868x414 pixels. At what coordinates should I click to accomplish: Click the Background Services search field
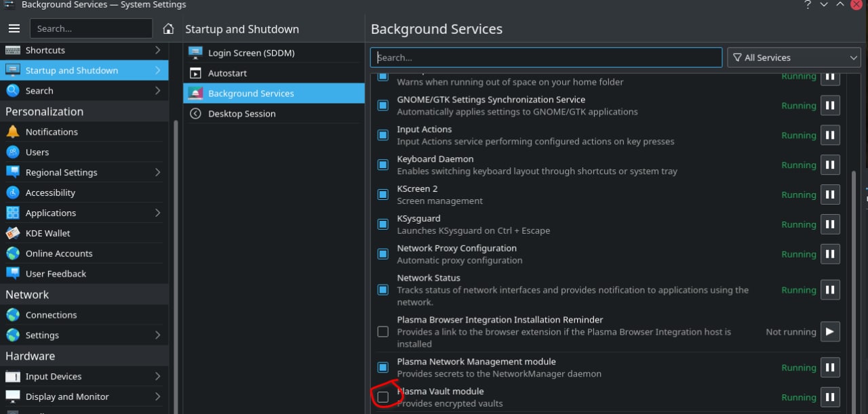point(546,58)
